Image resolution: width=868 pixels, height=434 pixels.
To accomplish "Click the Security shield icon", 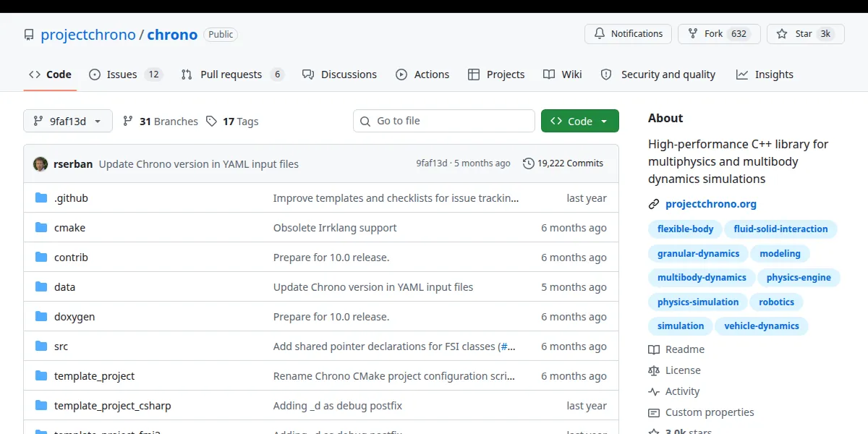I will click(x=606, y=75).
